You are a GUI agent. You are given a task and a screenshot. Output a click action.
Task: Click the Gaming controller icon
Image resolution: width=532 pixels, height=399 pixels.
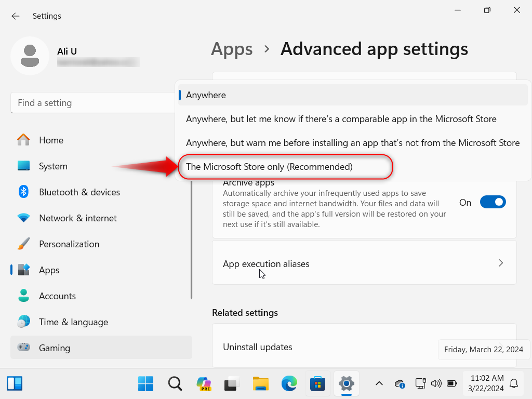[23, 348]
